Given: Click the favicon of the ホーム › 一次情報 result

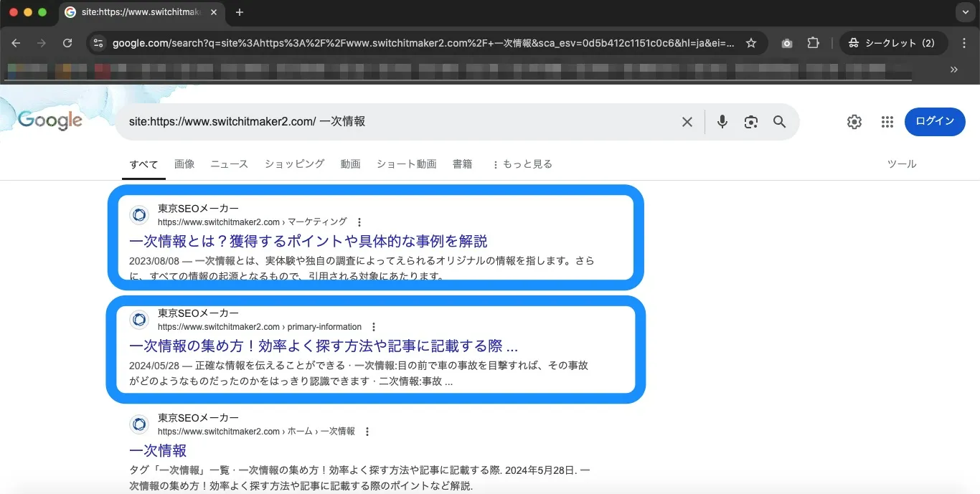Looking at the screenshot, I should pos(139,424).
